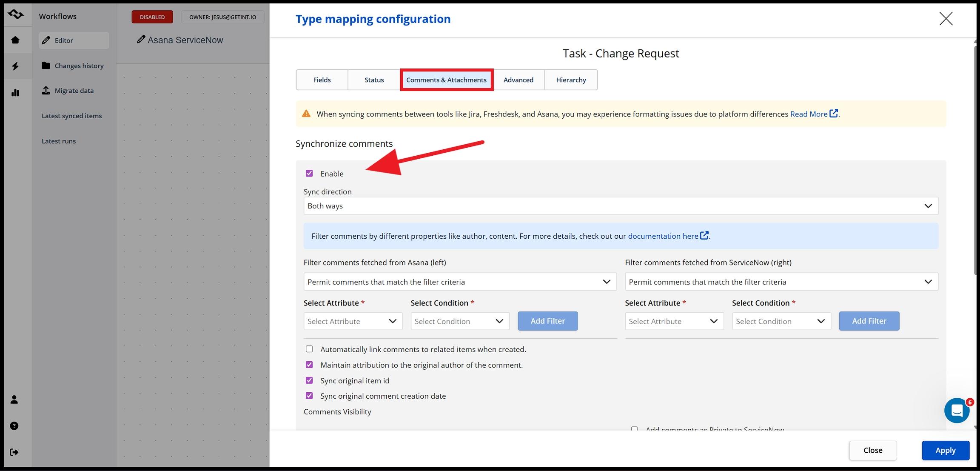
Task: Toggle the Enable comments sync checkbox
Action: pos(309,173)
